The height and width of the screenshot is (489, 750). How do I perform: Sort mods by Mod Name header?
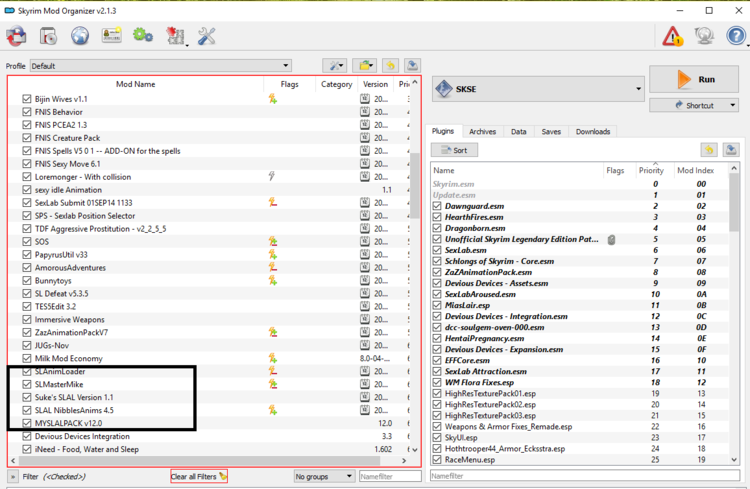pyautogui.click(x=136, y=84)
